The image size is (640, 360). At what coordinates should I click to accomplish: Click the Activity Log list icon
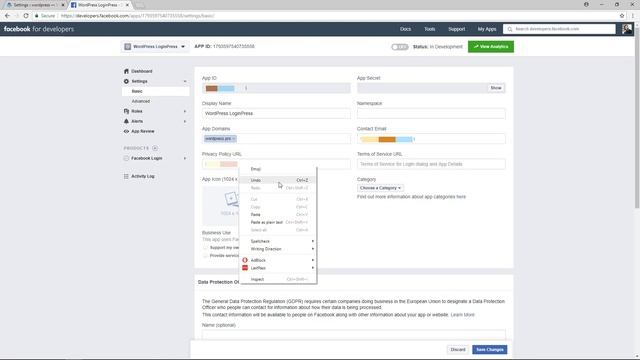tap(126, 176)
